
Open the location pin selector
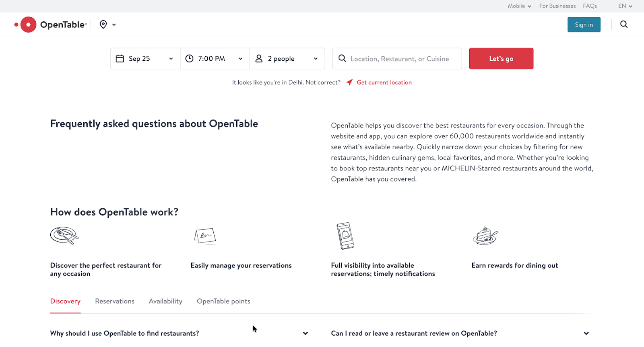tap(103, 25)
